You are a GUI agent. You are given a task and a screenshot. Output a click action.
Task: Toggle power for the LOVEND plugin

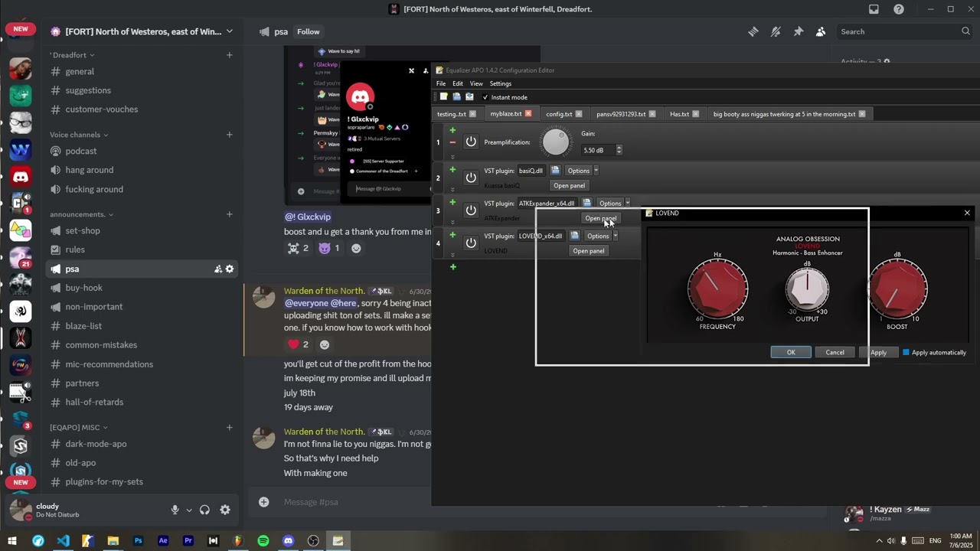tap(471, 243)
